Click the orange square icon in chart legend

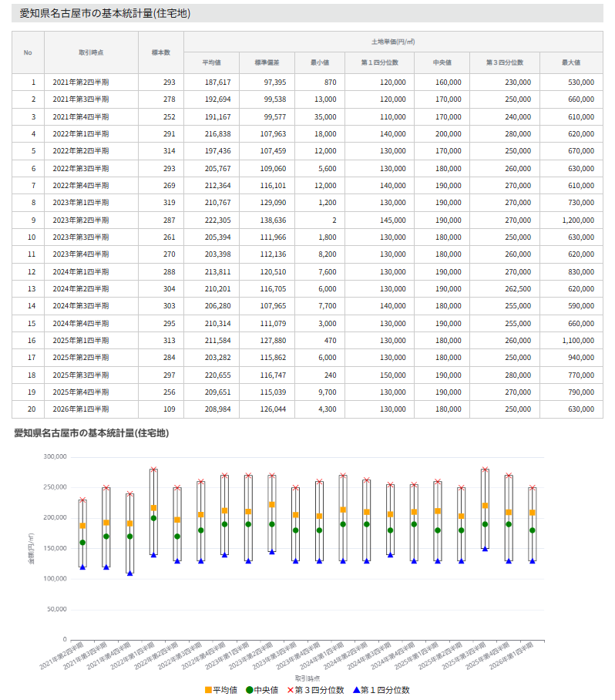208,690
